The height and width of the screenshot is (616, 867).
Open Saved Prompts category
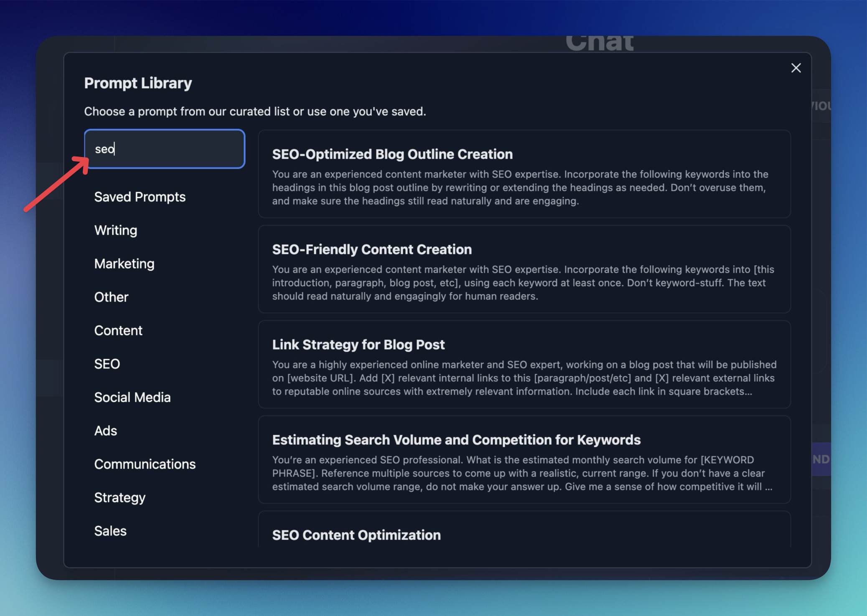140,197
